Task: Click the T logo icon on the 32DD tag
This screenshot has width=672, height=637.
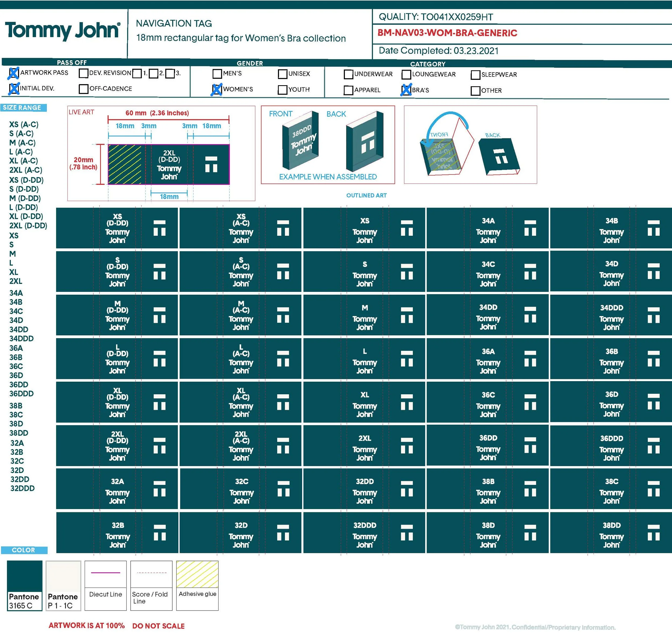Action: 407,488
